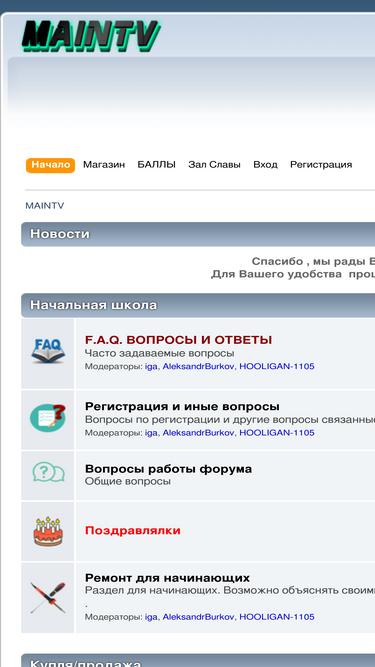Click the text Часто задаваемые вопросы
The image size is (375, 667).
(159, 353)
